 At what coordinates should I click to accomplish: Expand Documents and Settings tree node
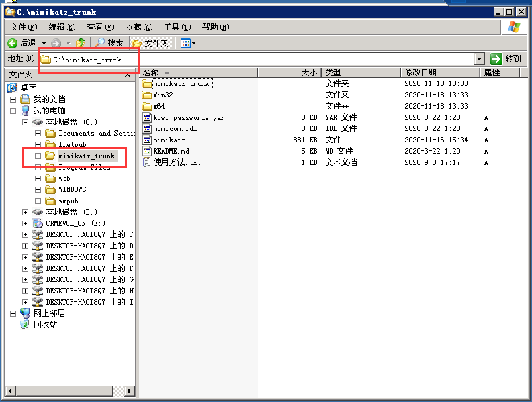[x=38, y=133]
